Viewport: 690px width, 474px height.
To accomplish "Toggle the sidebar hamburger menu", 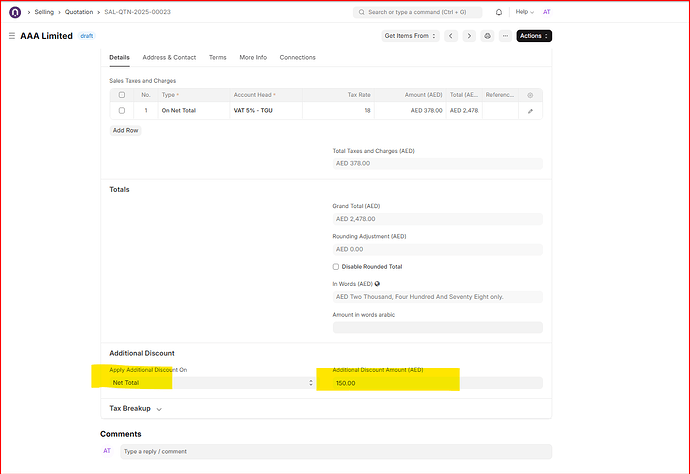I will 11,36.
